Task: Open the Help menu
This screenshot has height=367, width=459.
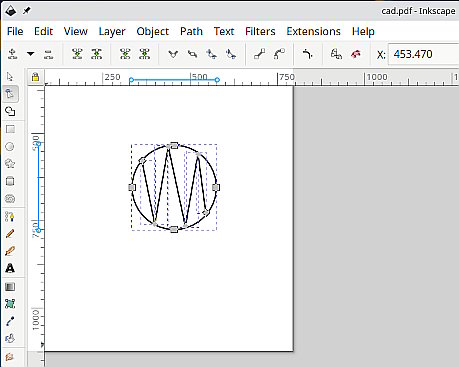Action: (363, 32)
